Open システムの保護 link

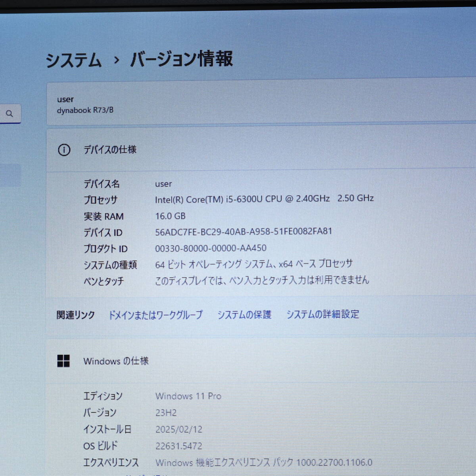(x=244, y=315)
